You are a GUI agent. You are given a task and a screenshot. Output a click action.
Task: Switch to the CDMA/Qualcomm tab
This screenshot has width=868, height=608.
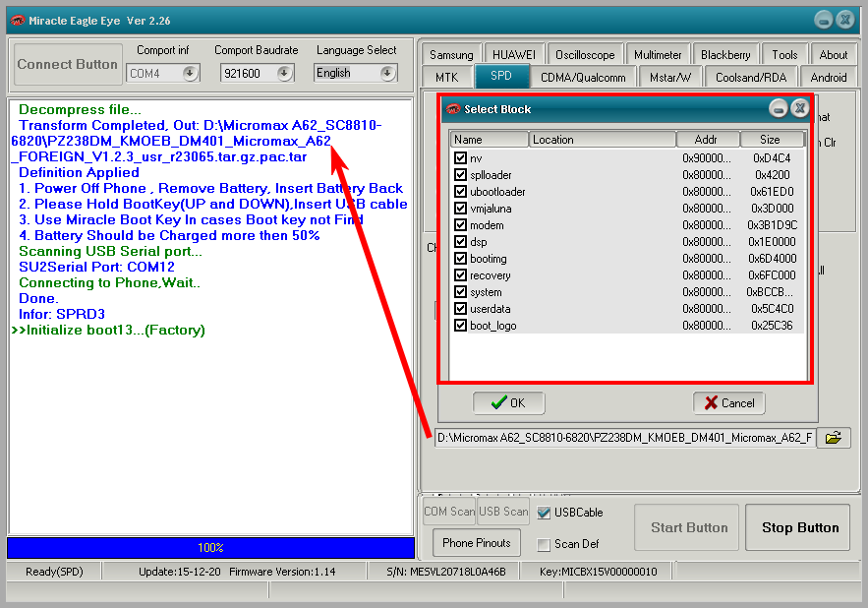(x=583, y=77)
